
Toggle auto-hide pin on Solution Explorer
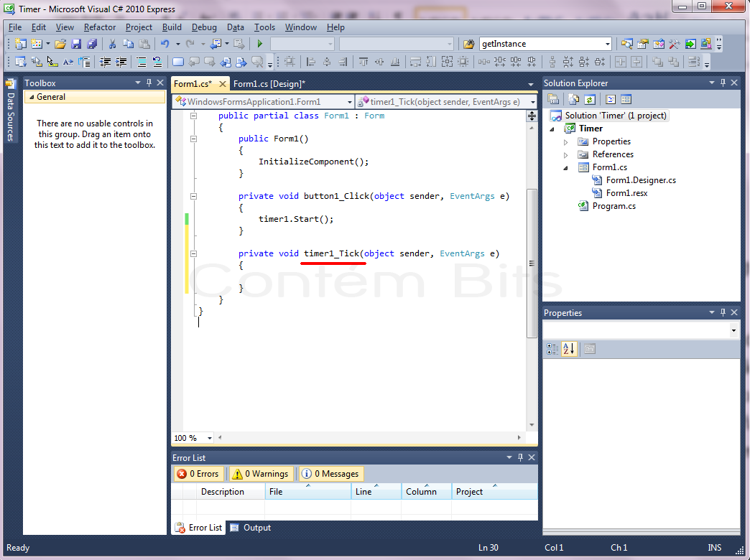tap(723, 83)
